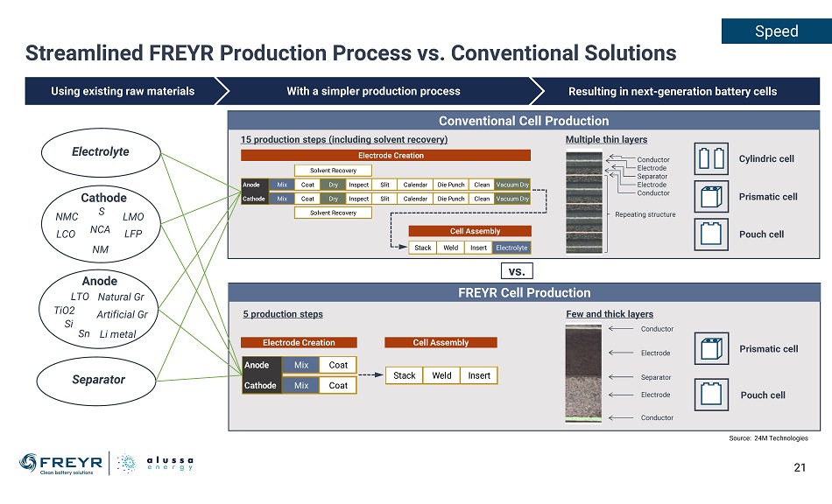Click the Cylindric cell icon
Viewport: 832px width, 504px height.
pyautogui.click(x=714, y=158)
